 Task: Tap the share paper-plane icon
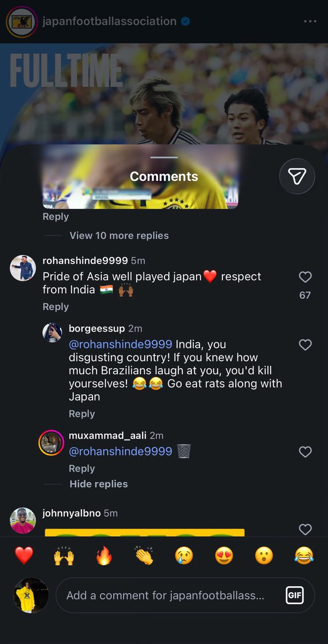[297, 177]
